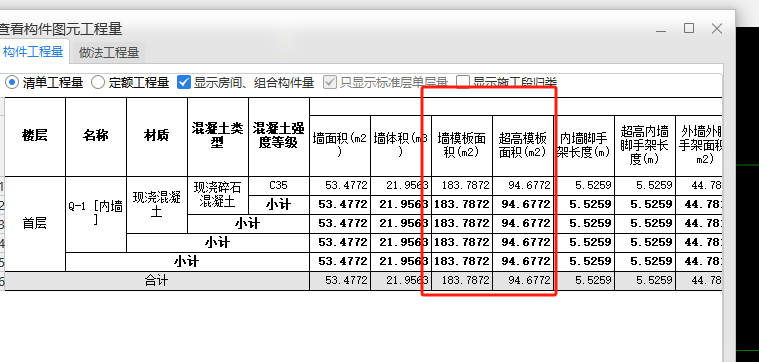
Task: Click 94.6772 in the 合计 row
Action: pos(523,281)
